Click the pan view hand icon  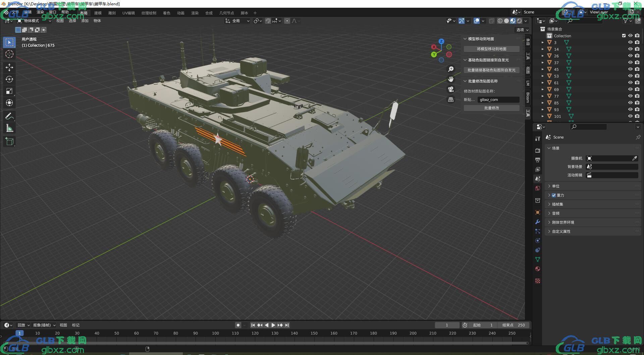coord(451,79)
